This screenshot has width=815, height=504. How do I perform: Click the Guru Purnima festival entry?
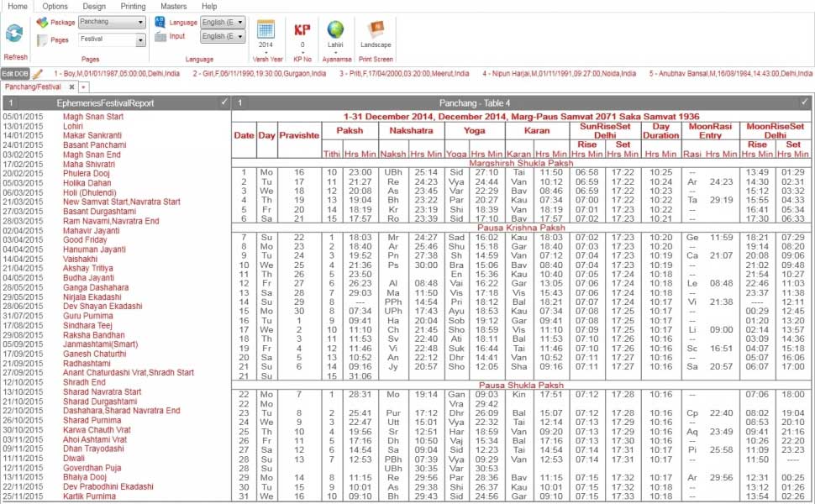point(88,316)
